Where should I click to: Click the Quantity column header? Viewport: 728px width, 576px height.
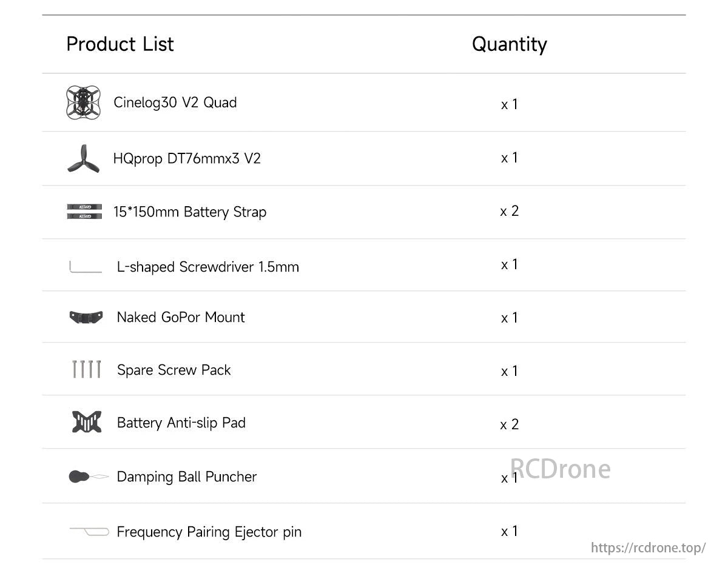pos(509,44)
